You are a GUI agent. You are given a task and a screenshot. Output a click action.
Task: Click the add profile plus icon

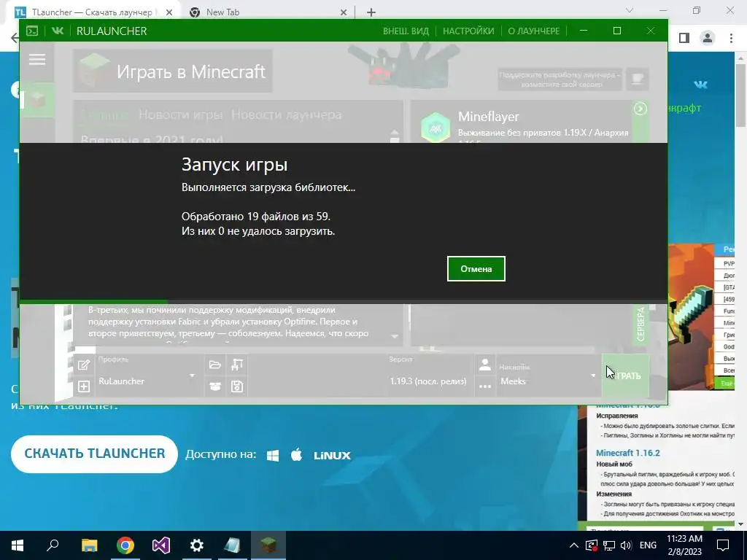[x=83, y=386]
